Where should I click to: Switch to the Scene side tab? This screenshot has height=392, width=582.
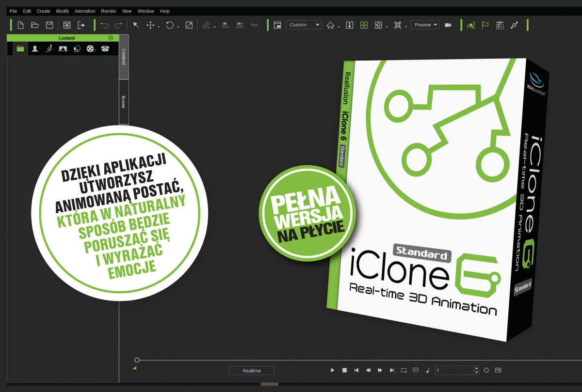coord(123,101)
